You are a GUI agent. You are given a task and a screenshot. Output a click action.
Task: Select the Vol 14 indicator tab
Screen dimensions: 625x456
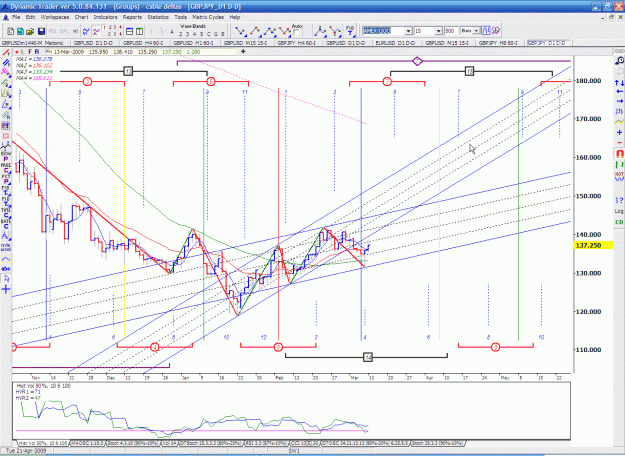(169, 443)
